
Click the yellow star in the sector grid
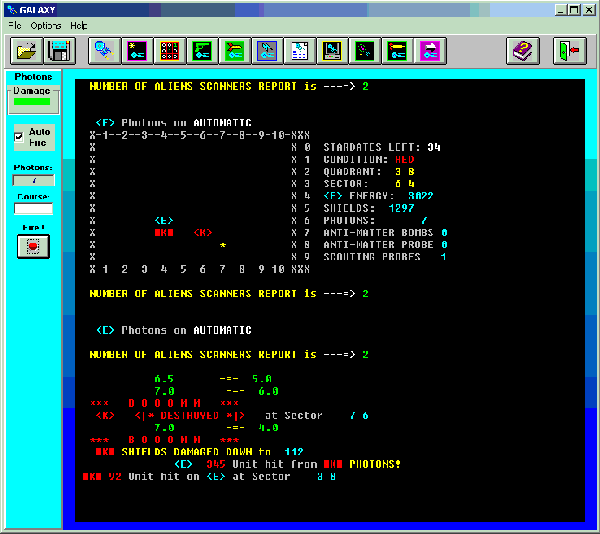click(x=223, y=245)
